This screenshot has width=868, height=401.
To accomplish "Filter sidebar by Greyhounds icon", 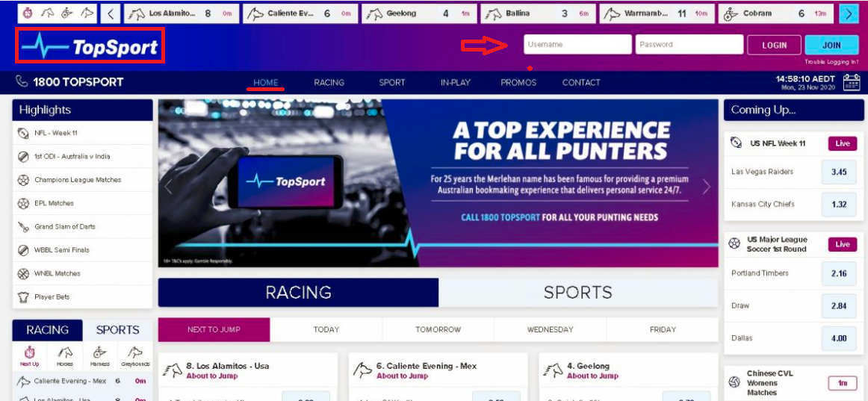I will (x=135, y=356).
